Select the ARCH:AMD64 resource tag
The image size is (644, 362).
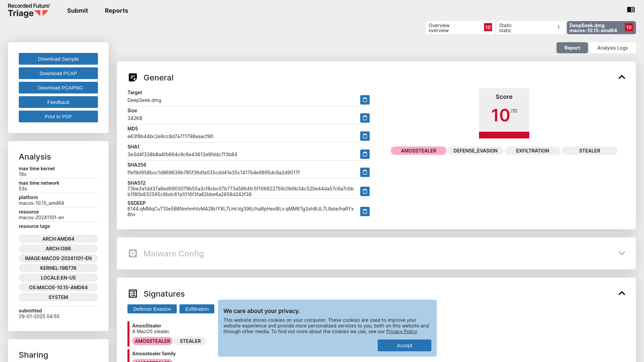coord(58,239)
